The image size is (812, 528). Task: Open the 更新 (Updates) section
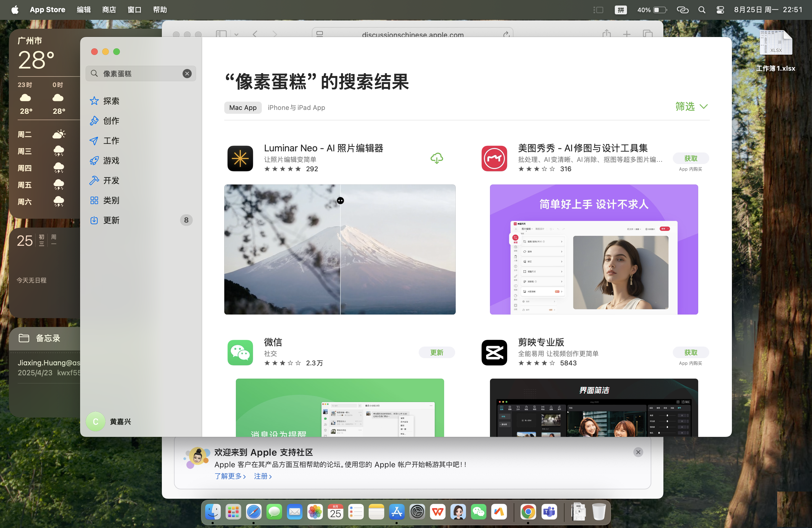coord(111,220)
